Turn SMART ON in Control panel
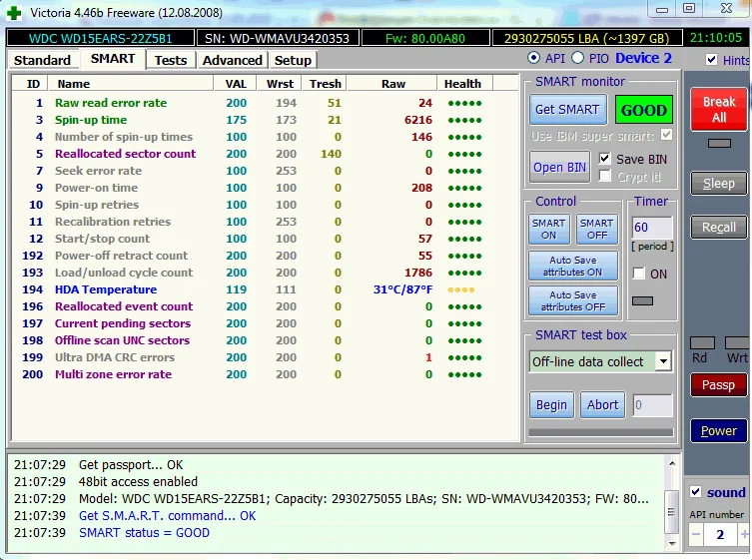The width and height of the screenshot is (752, 560). [548, 230]
